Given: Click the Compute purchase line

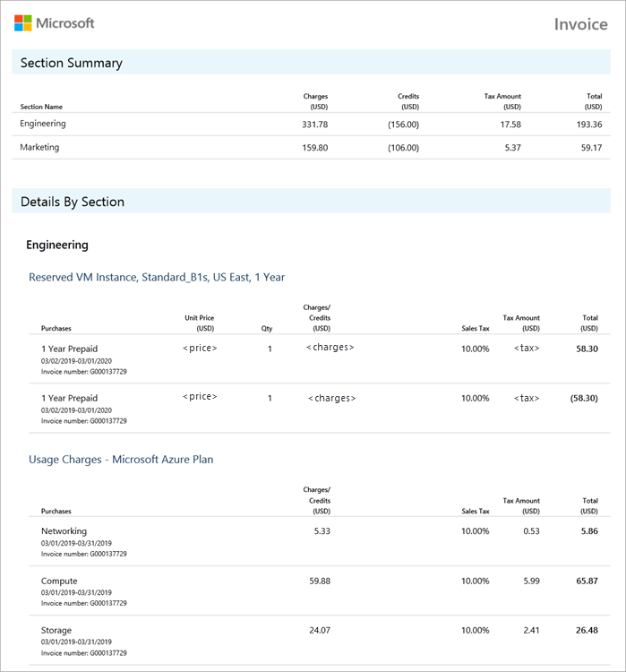Looking at the screenshot, I should coord(59,581).
